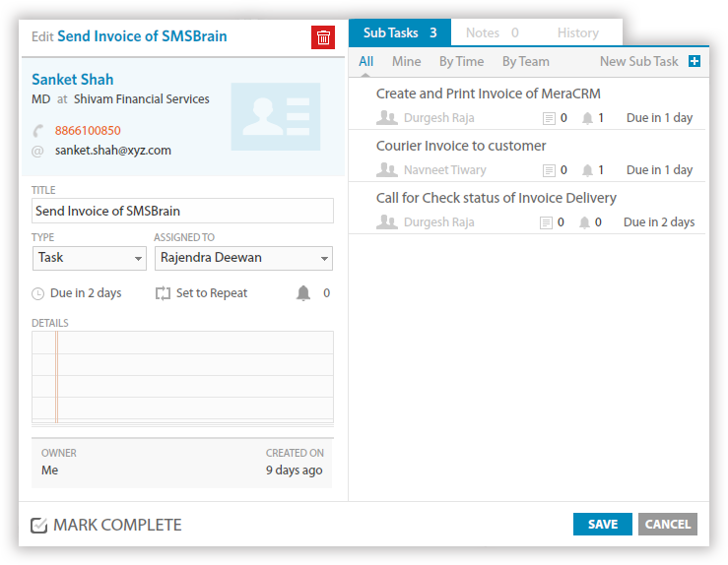Viewport: 728px width, 565px height.
Task: Click the plus icon for New Sub Task
Action: click(x=695, y=61)
